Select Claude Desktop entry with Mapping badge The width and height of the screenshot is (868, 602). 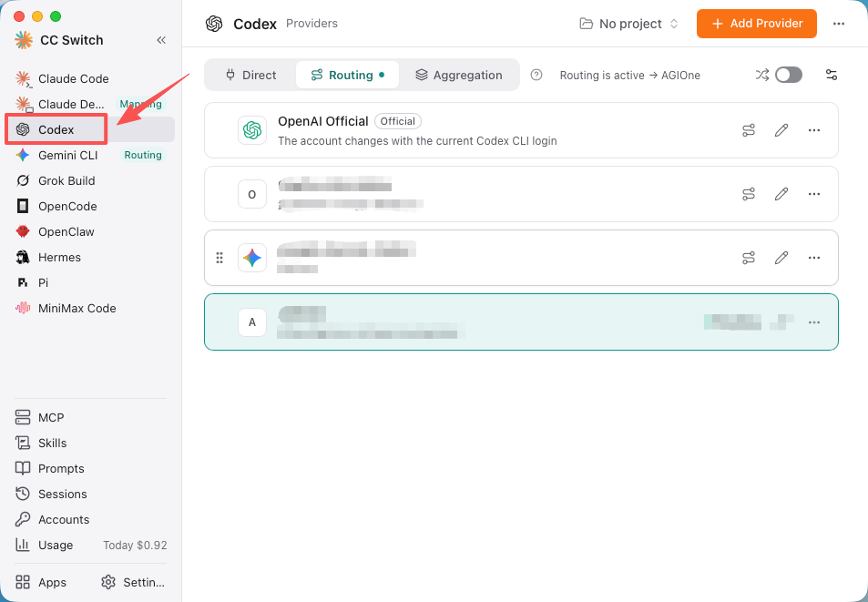[90, 104]
